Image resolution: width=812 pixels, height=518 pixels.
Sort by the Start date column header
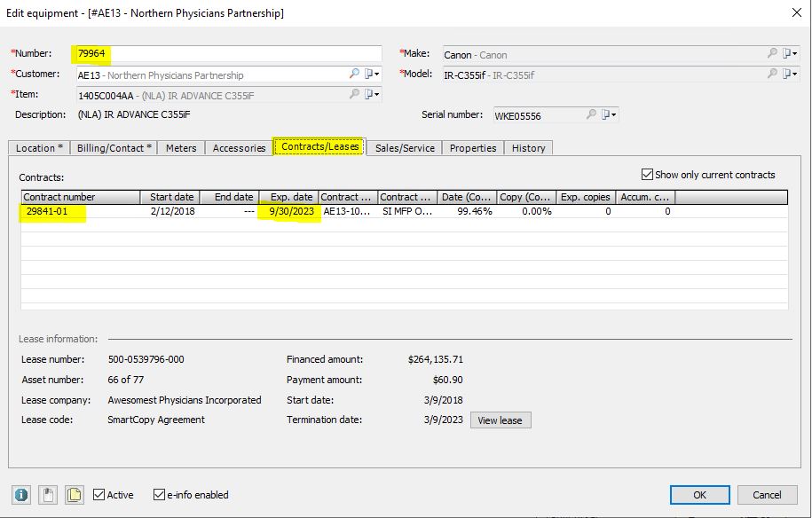(x=169, y=197)
